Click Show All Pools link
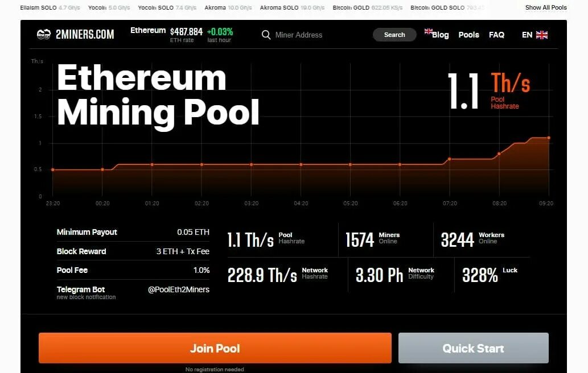Image resolution: width=588 pixels, height=373 pixels. tap(546, 7)
